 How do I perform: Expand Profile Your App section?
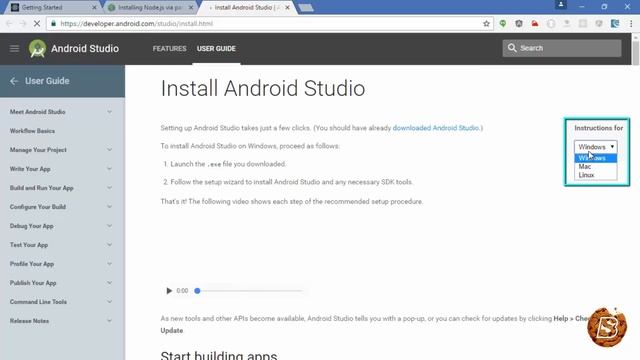coord(109,264)
